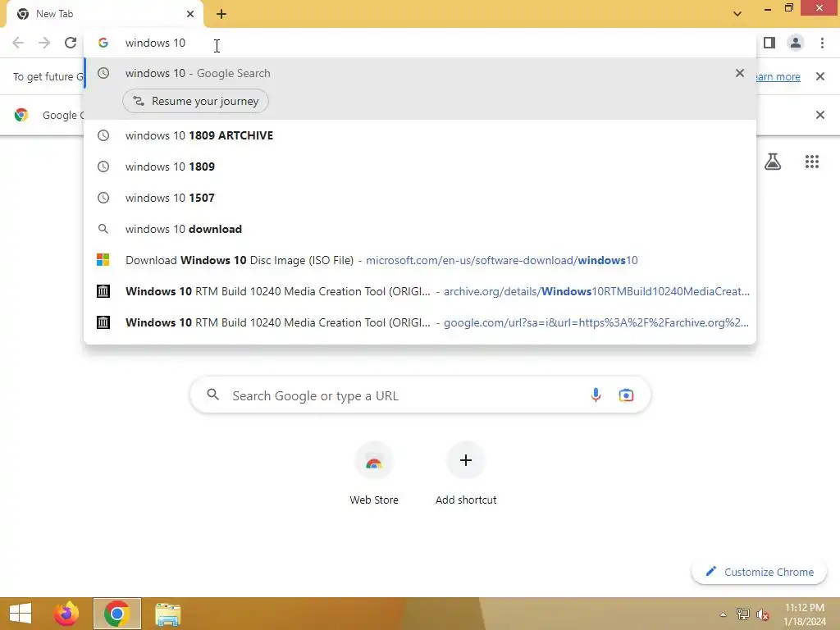Image resolution: width=840 pixels, height=630 pixels.
Task: Reload the page with refresh icon
Action: pyautogui.click(x=71, y=43)
